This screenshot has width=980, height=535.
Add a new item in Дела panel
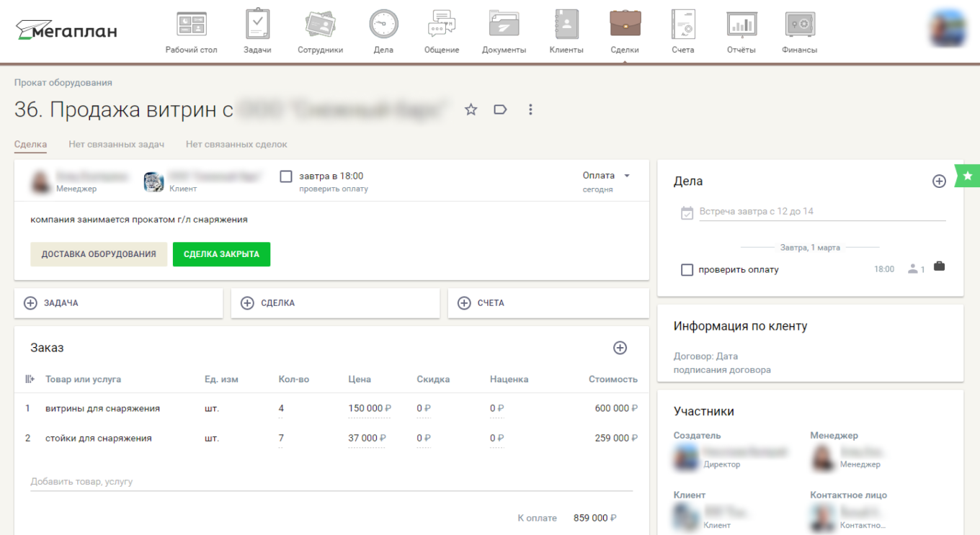coord(939,181)
